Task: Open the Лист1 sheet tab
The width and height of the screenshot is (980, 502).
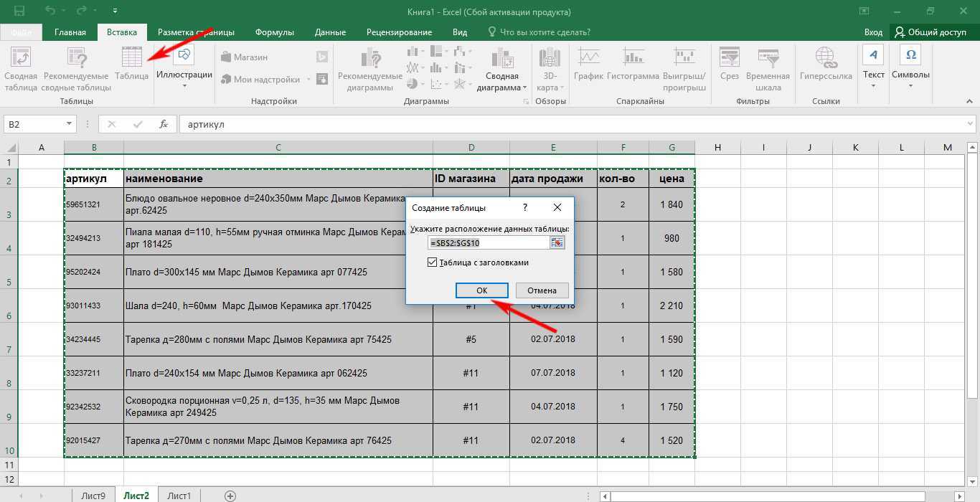Action: [179, 496]
